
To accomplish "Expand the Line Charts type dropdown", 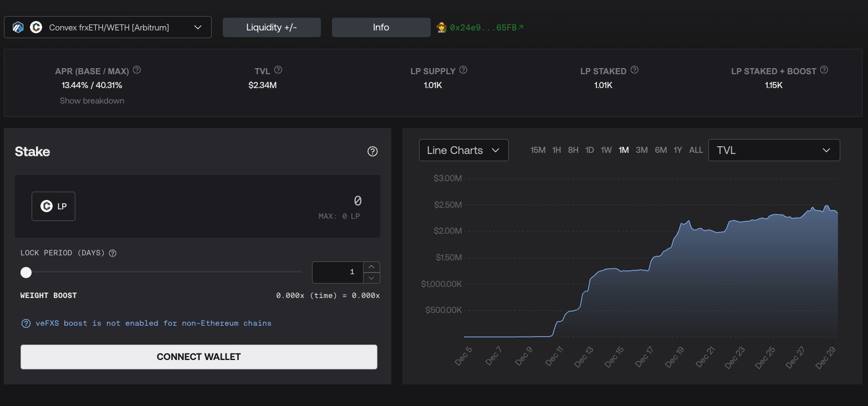I will (463, 150).
